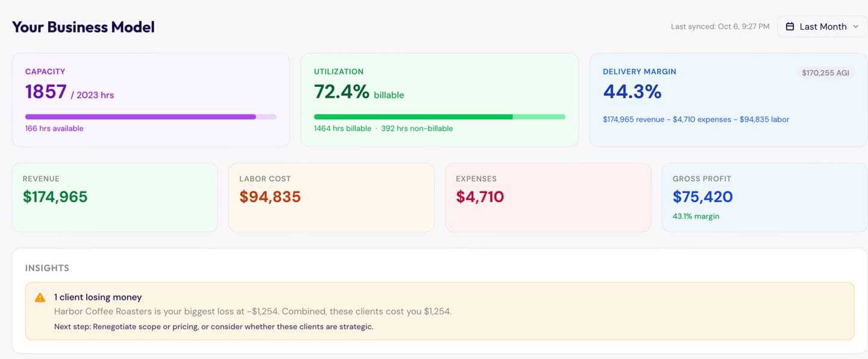Click '392 hrs non-billable' text
The image size is (868, 359).
[417, 129]
